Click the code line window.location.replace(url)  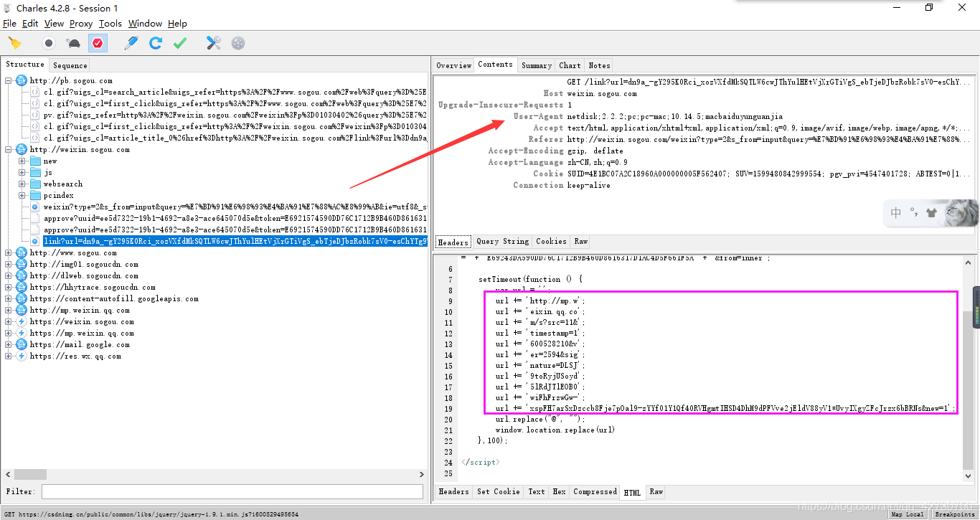tap(555, 430)
